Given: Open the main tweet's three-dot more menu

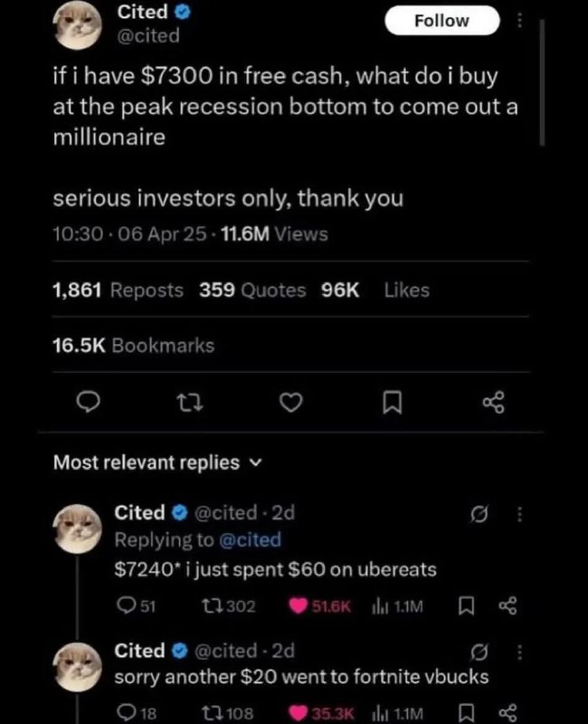Looking at the screenshot, I should (519, 20).
